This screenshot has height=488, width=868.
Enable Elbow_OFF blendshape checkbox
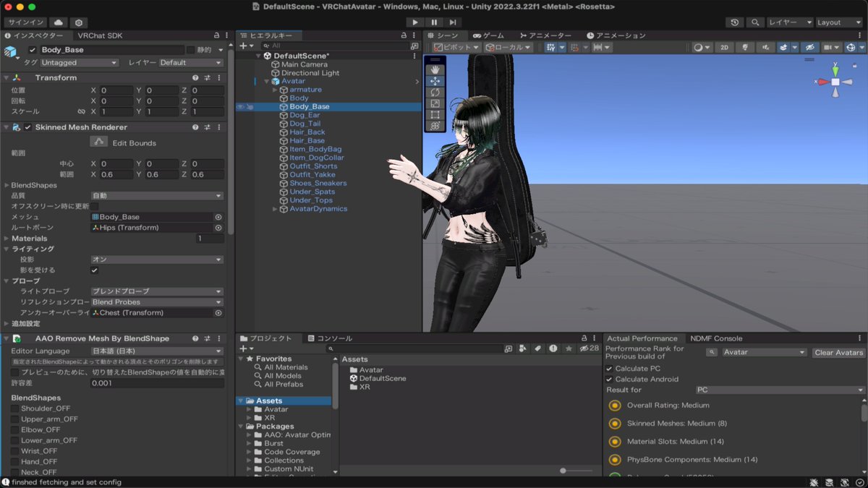coord(15,429)
